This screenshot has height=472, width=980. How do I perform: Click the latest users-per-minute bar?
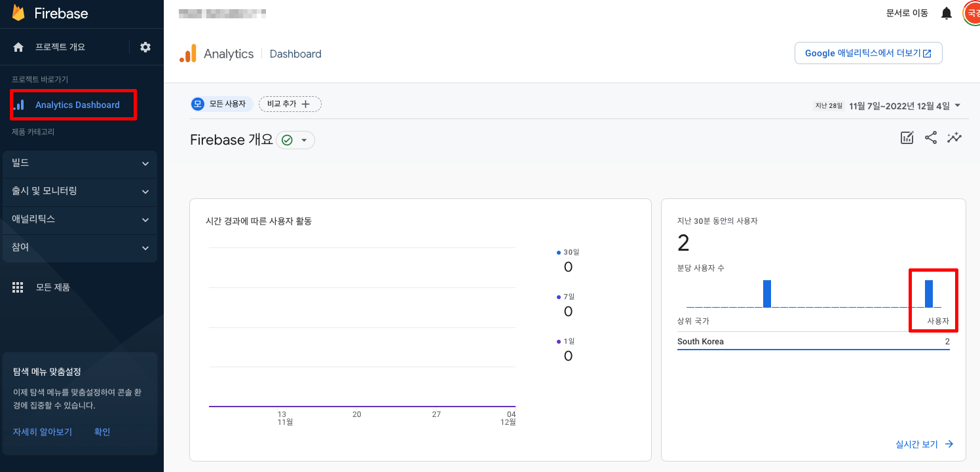pyautogui.click(x=929, y=294)
